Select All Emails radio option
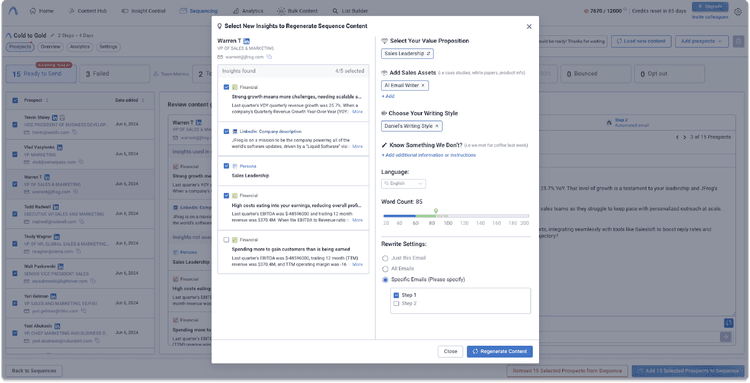This screenshot has height=383, width=750. (385, 269)
